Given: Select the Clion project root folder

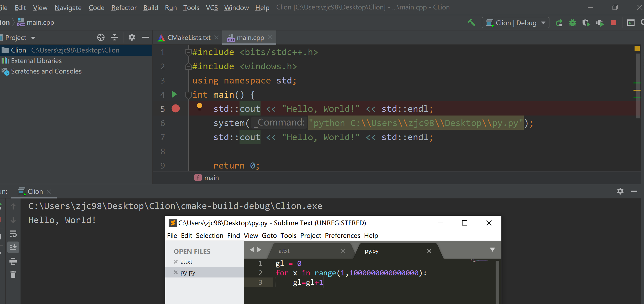Looking at the screenshot, I should click(76, 50).
